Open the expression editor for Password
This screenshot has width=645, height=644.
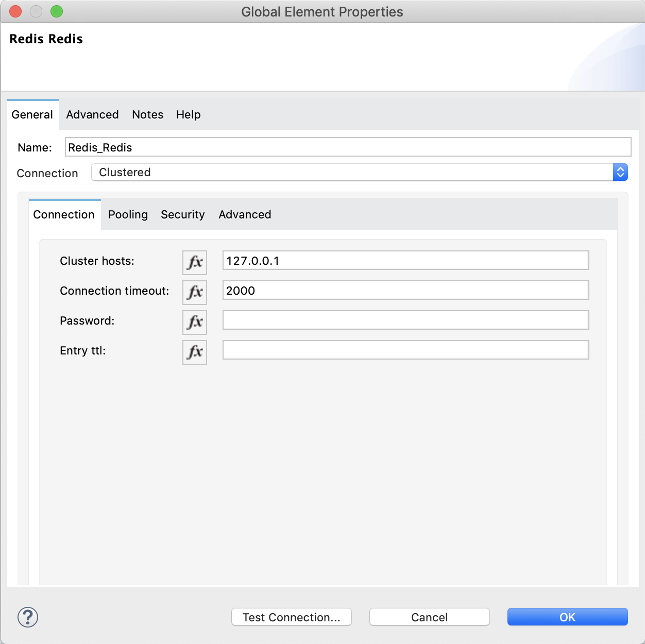pyautogui.click(x=194, y=323)
